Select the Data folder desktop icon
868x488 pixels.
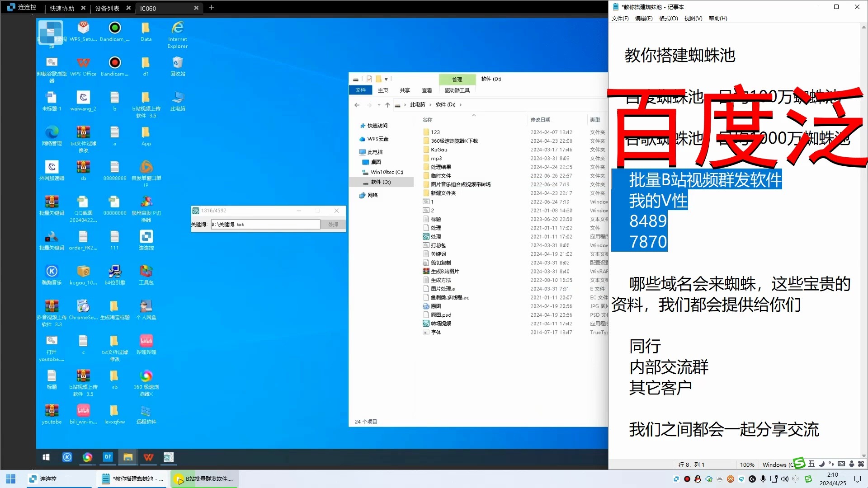click(146, 31)
